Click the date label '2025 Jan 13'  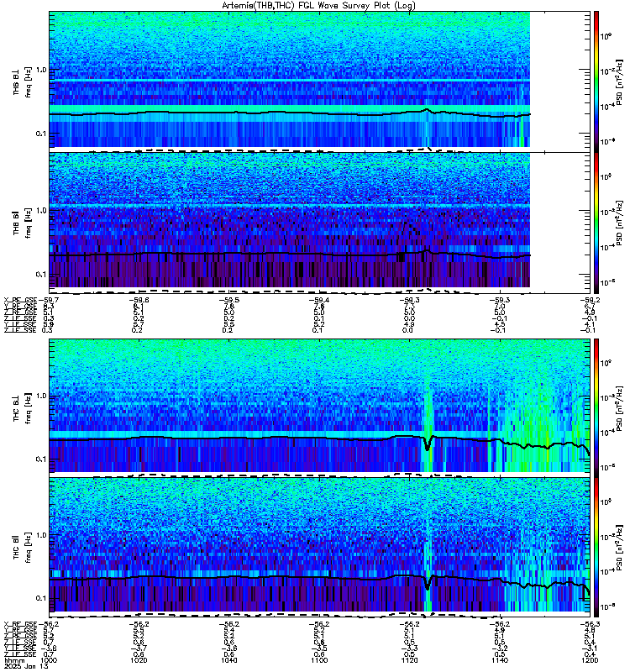tap(26, 666)
